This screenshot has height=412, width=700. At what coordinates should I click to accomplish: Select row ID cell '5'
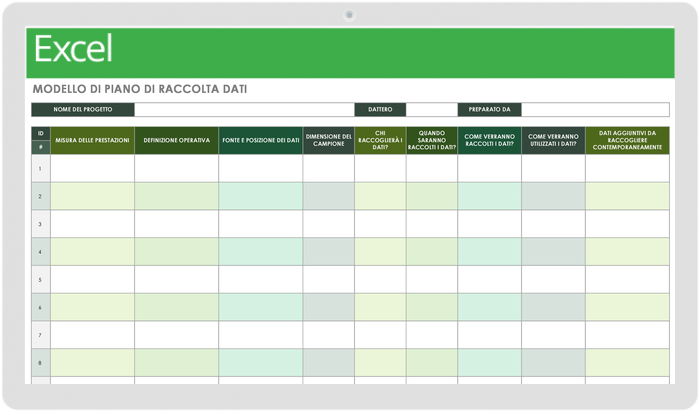click(x=41, y=279)
